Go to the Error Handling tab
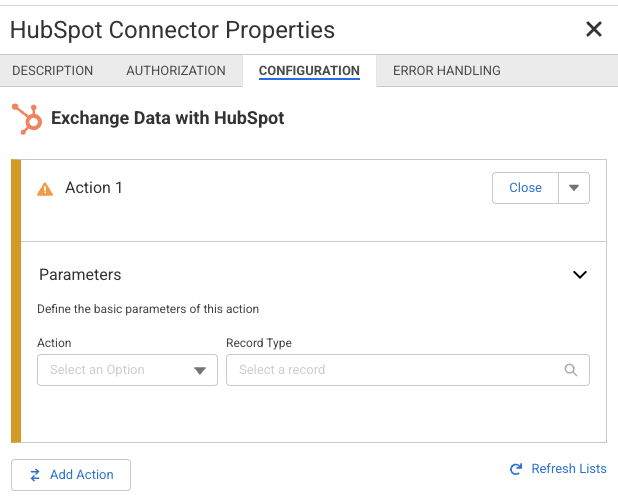Screen dimensions: 618x500 (x=447, y=71)
